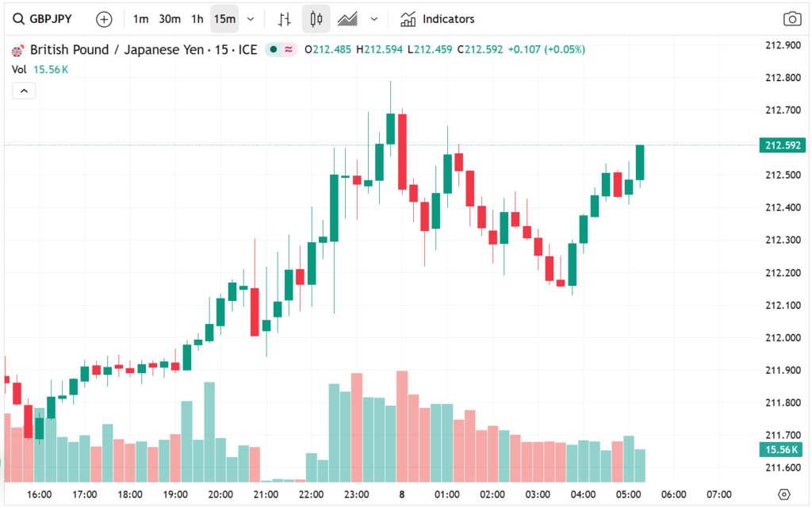Viewport: 812px width, 508px height.
Task: Open chart settings hexagon icon
Action: coord(784,493)
